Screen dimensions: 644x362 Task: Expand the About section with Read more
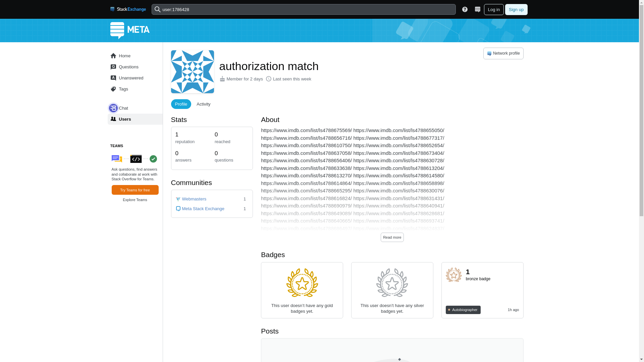click(x=392, y=237)
